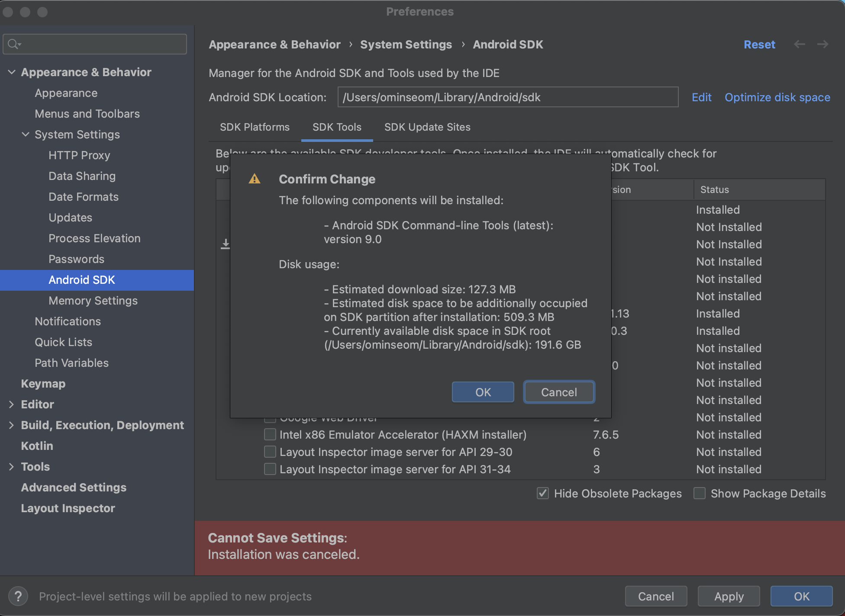The width and height of the screenshot is (845, 616).
Task: Collapse the System Settings tree
Action: point(25,134)
